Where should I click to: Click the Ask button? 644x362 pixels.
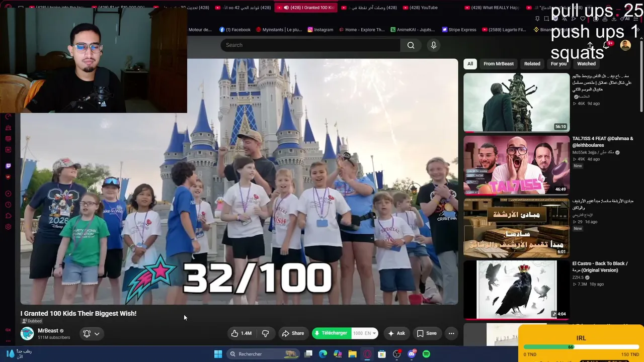(396, 333)
